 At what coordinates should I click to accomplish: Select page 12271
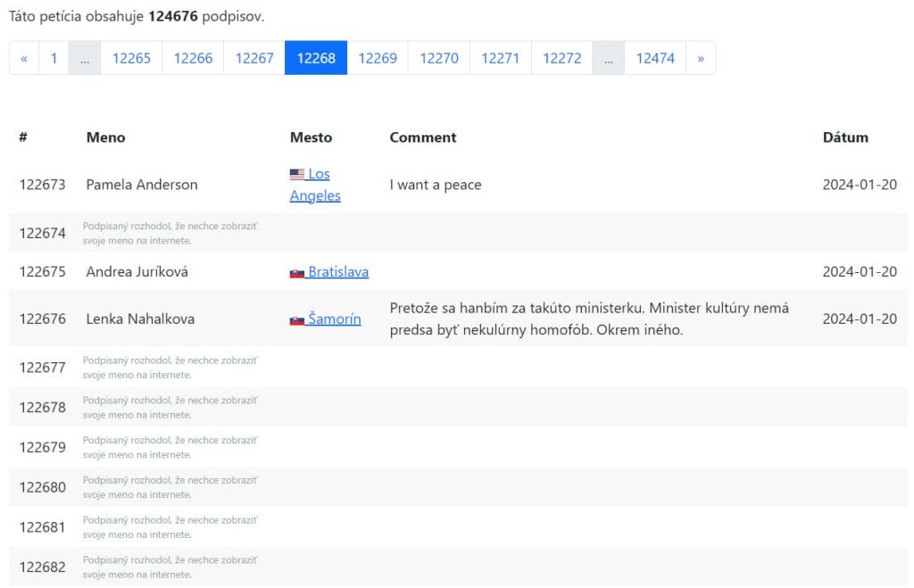pos(501,58)
